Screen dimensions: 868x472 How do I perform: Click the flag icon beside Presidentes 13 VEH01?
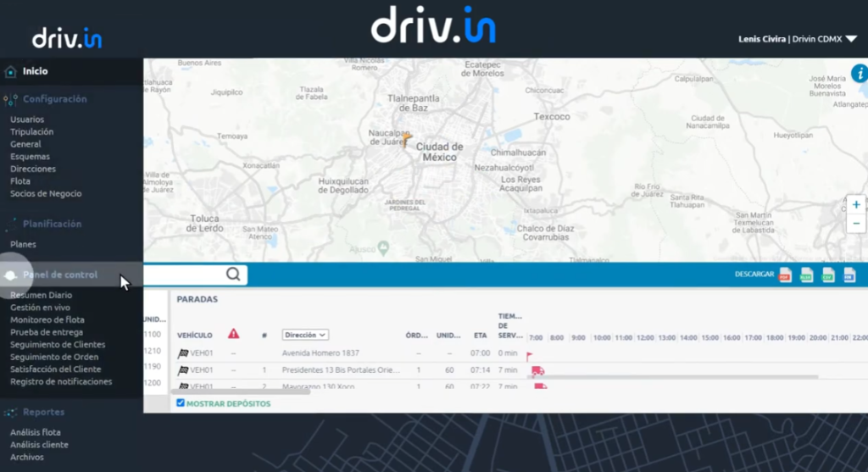(183, 370)
